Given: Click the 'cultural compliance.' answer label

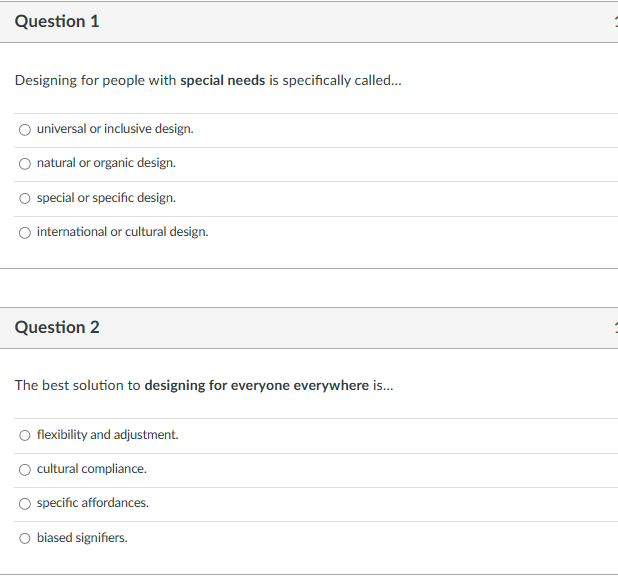Looking at the screenshot, I should click(91, 469).
